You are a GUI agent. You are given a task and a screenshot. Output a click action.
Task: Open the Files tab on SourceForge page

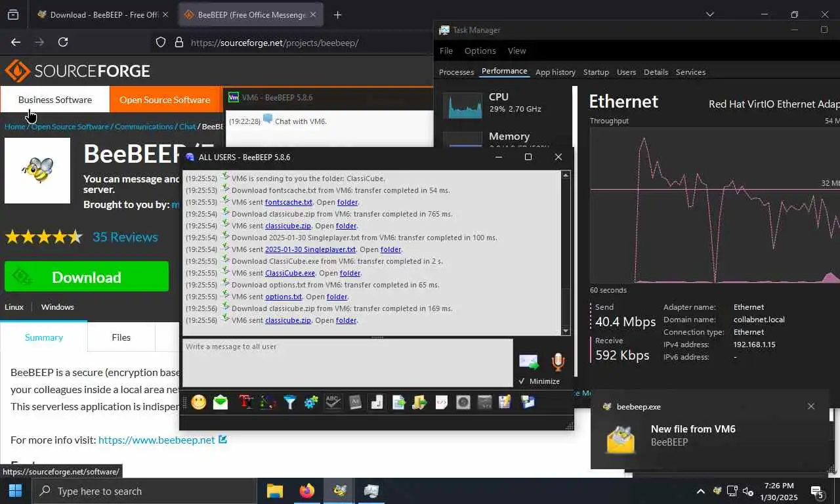pos(121,337)
